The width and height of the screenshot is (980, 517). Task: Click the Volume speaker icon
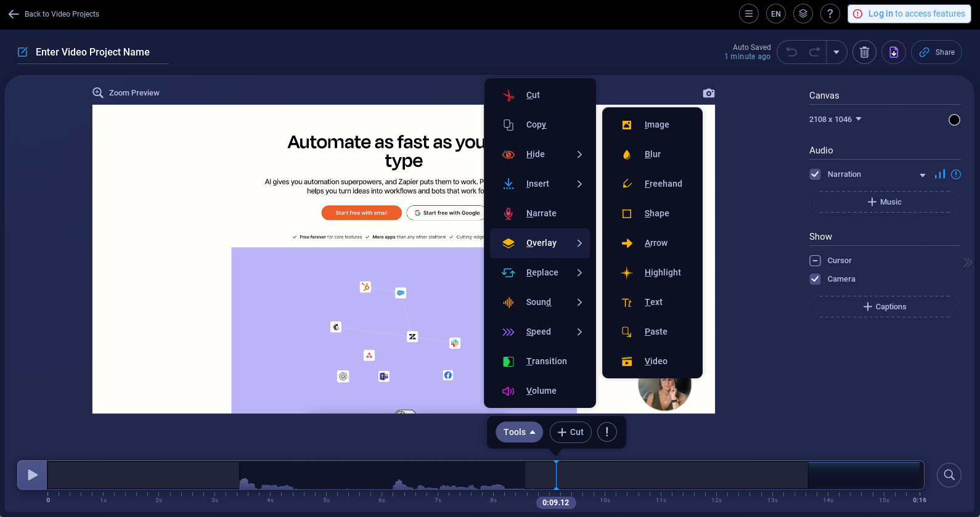[x=508, y=391]
